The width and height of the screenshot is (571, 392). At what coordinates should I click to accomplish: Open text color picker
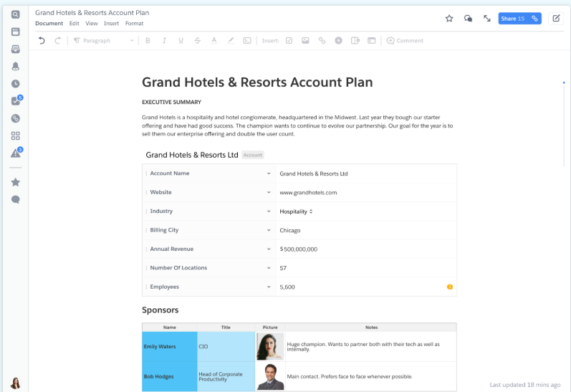(x=214, y=40)
